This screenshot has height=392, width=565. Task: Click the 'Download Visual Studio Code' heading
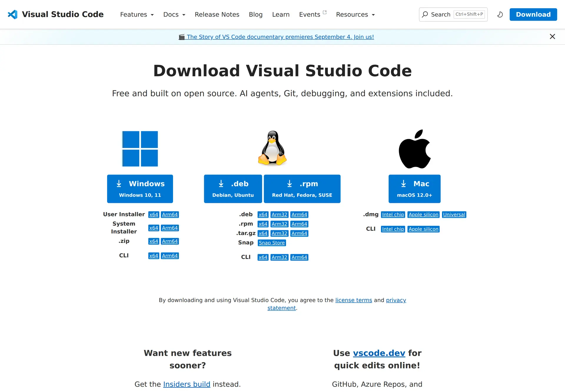tap(282, 71)
